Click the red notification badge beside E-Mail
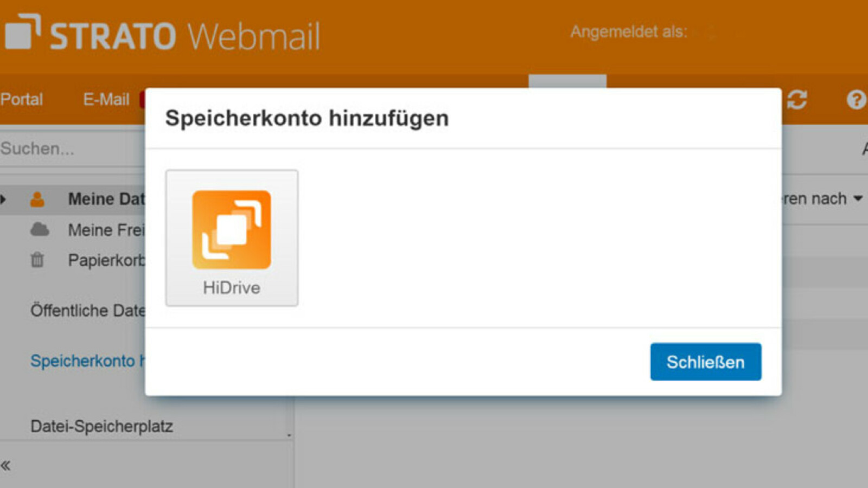This screenshot has height=488, width=868. 142,99
